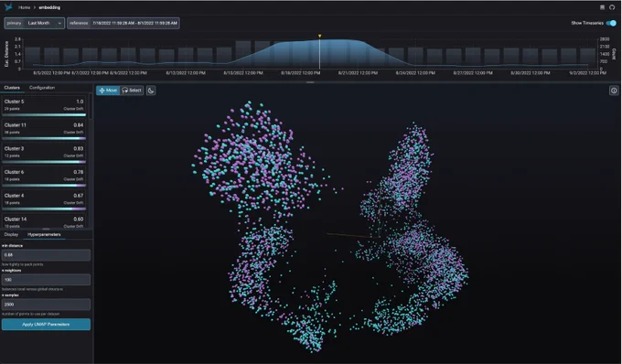The width and height of the screenshot is (622, 364).
Task: Open the GitHub icon in top-right header
Action: click(612, 7)
